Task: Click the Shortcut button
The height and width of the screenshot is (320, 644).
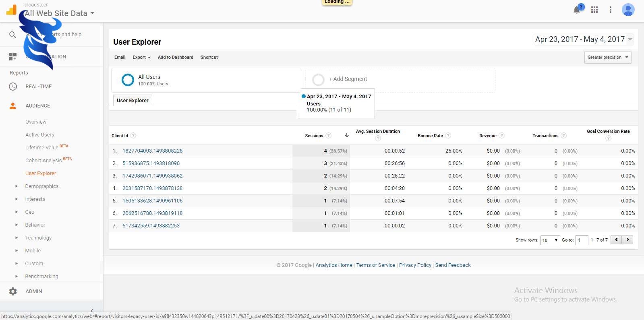Action: click(209, 58)
